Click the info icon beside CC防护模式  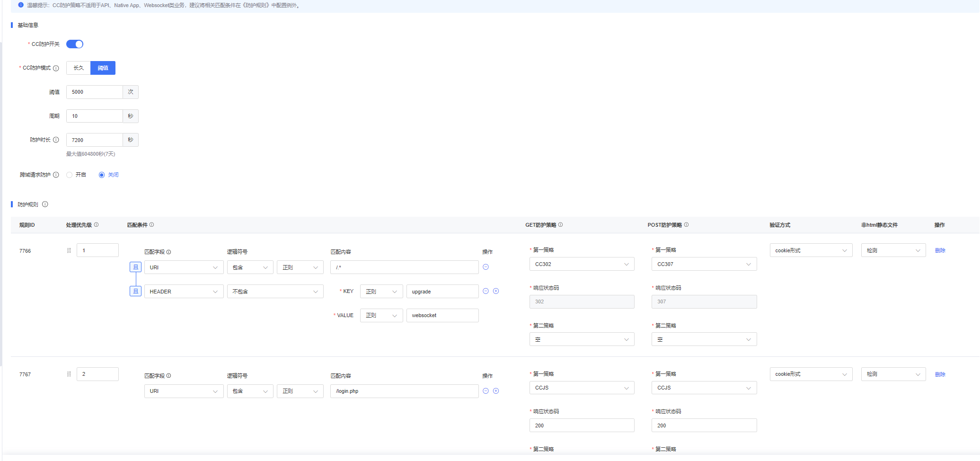[x=56, y=68]
